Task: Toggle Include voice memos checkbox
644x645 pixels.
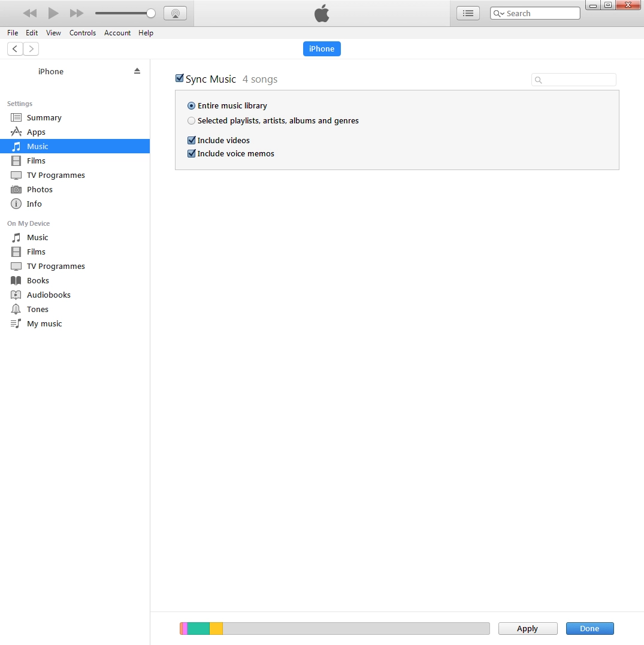Action: (192, 153)
